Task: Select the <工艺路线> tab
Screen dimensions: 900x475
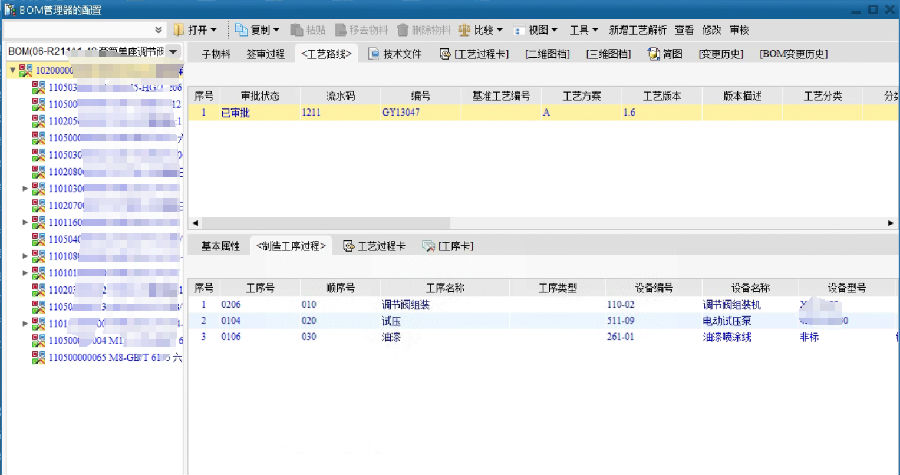Action: click(x=326, y=54)
